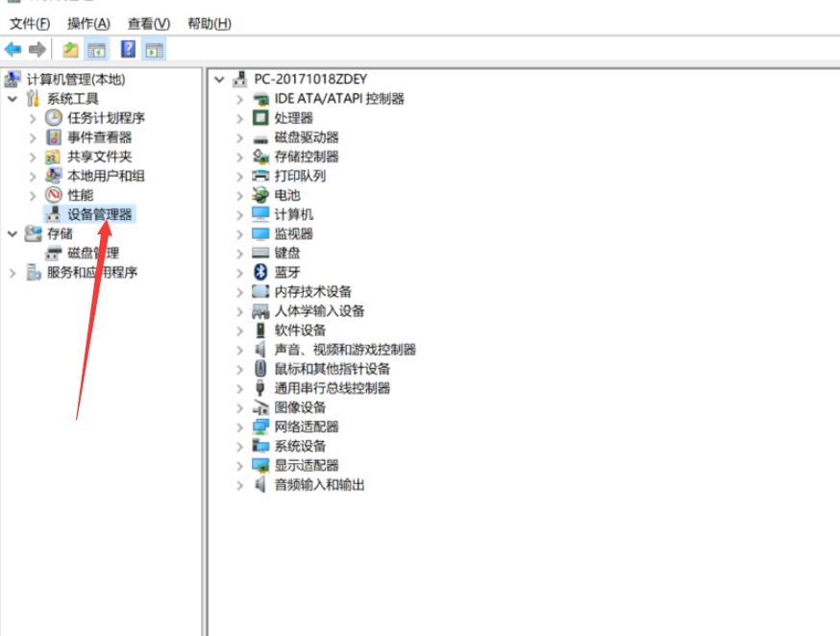The height and width of the screenshot is (636, 840).
Task: Click the 性能 performance icon
Action: click(54, 195)
